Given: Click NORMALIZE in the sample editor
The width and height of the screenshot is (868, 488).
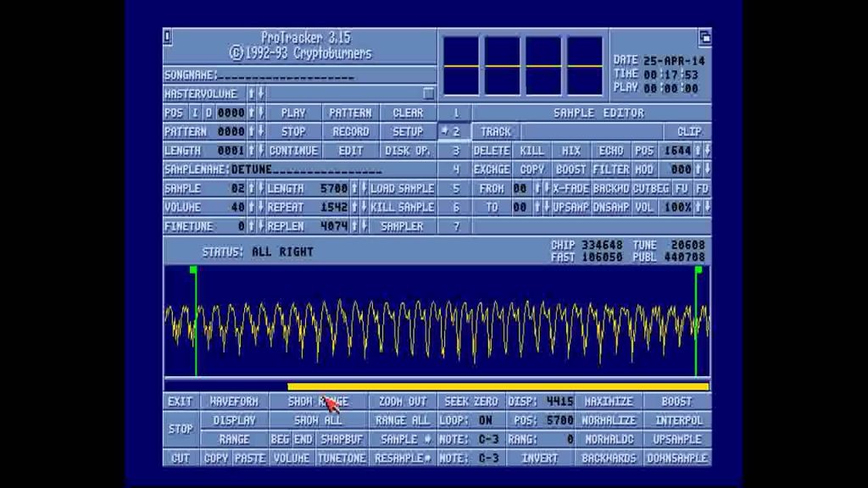Looking at the screenshot, I should click(609, 421).
